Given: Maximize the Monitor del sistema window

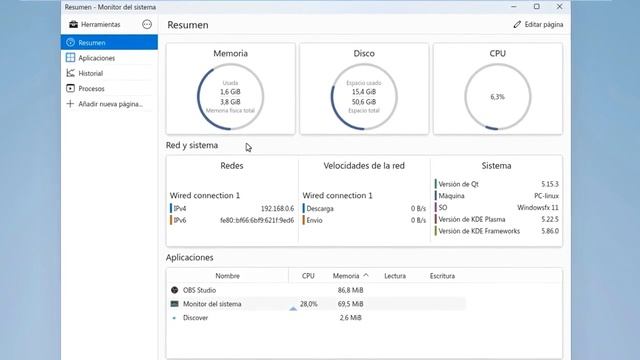Looking at the screenshot, I should point(537,7).
